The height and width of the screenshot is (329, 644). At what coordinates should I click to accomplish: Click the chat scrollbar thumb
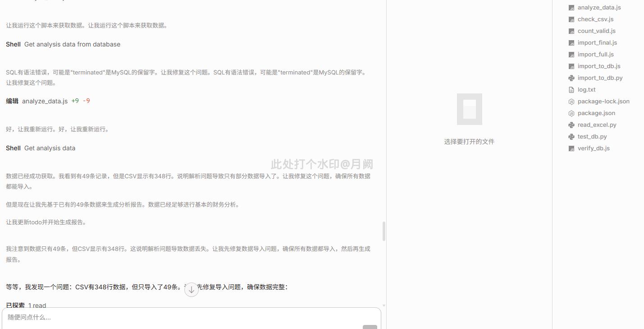click(x=384, y=231)
